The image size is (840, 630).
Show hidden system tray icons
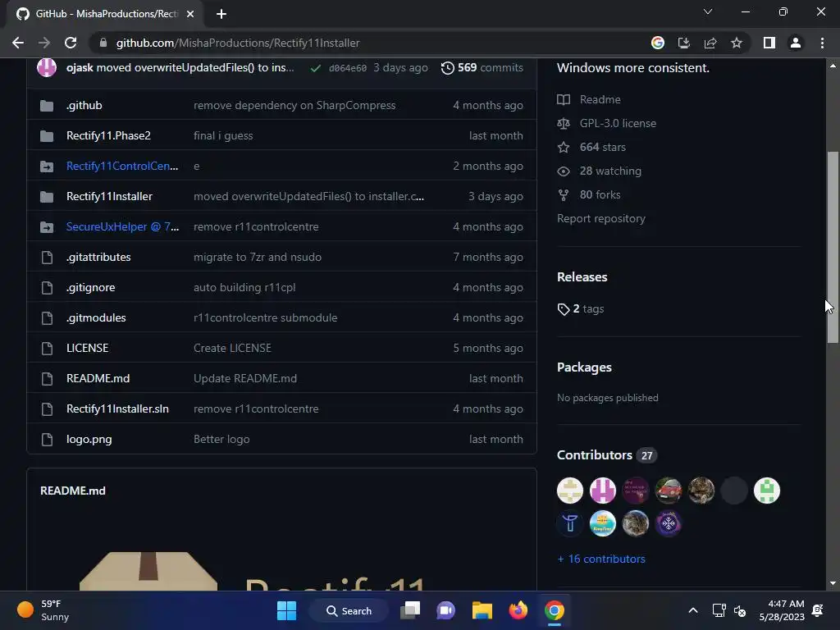click(692, 610)
